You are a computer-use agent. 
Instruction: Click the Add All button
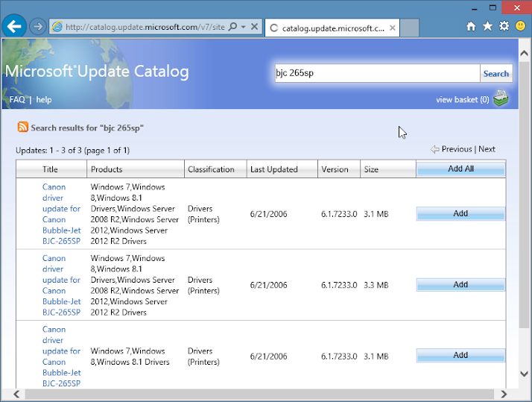click(460, 169)
